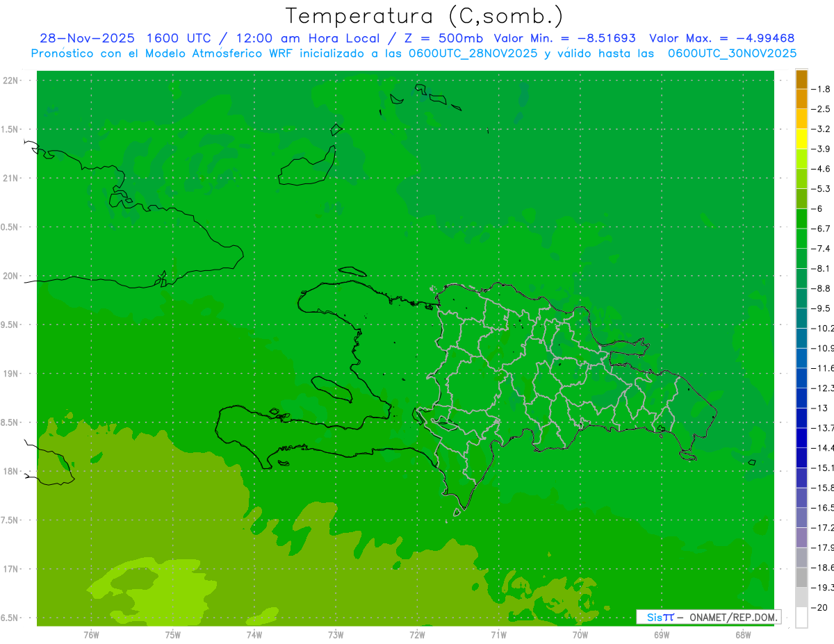Click the '-6' legend value
This screenshot has width=834, height=644.
[x=818, y=208]
